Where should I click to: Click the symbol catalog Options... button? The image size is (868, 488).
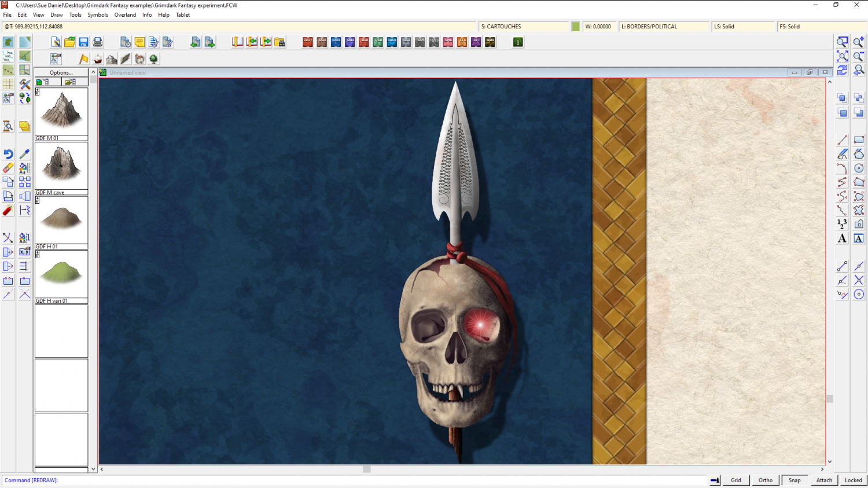[61, 72]
